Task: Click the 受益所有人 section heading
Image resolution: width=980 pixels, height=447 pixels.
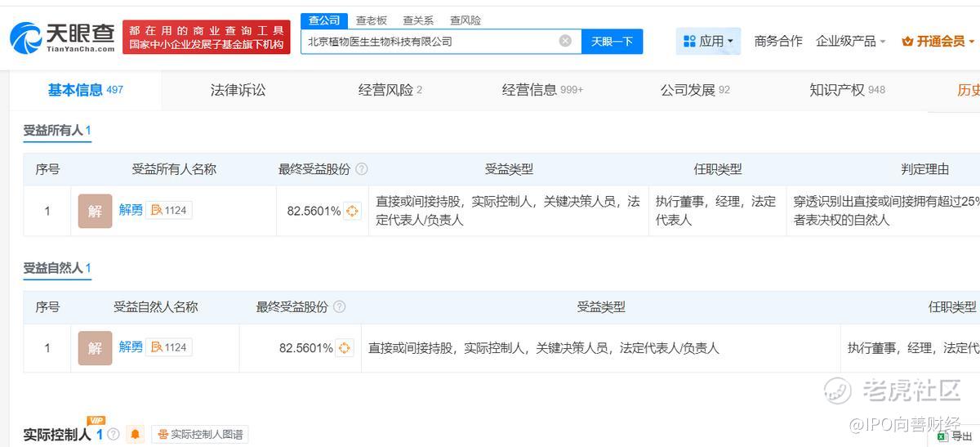Action: (x=57, y=130)
